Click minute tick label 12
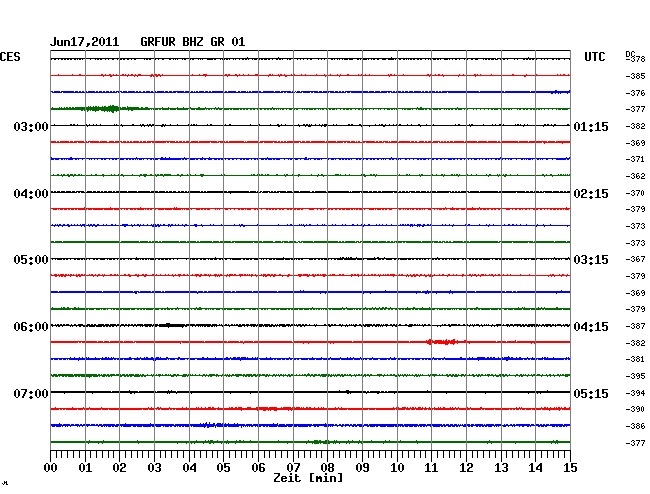Screen dimensions: 650x494 [x=466, y=467]
